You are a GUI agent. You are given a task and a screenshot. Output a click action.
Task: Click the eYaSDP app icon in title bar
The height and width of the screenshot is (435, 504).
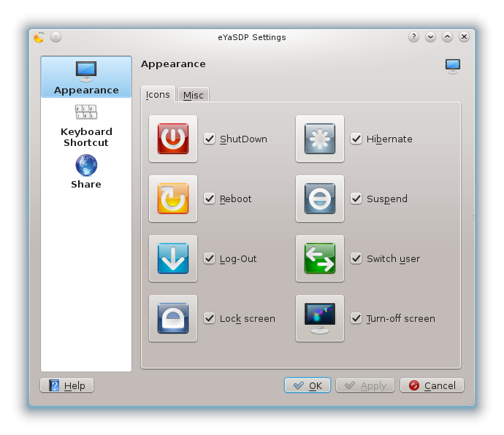tap(39, 37)
